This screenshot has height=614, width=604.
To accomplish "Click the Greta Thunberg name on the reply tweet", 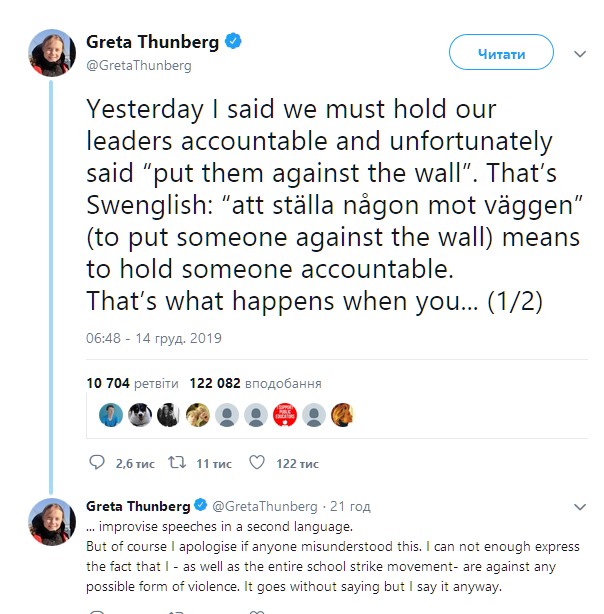I will click(138, 505).
